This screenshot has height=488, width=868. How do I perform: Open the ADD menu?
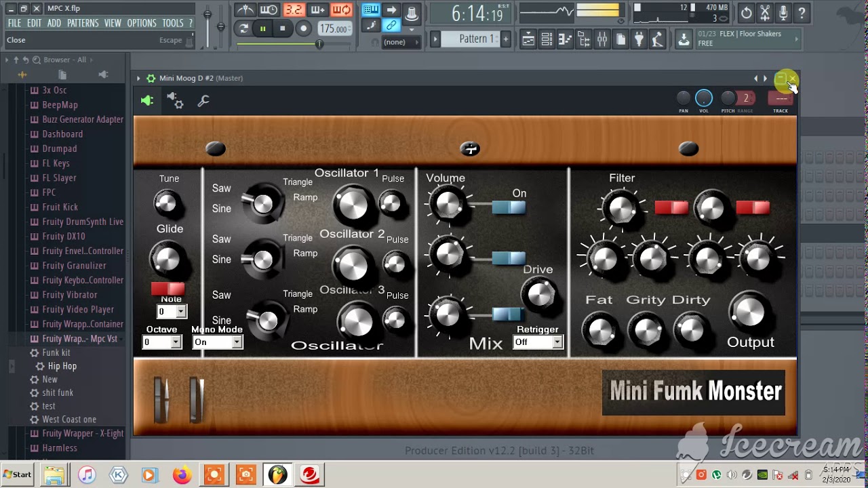pyautogui.click(x=54, y=23)
